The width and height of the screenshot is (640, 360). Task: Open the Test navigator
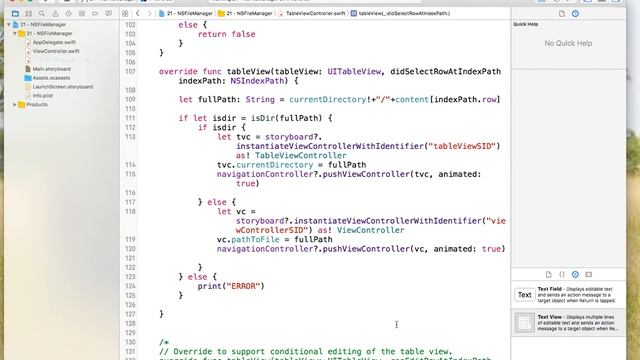pos(69,13)
